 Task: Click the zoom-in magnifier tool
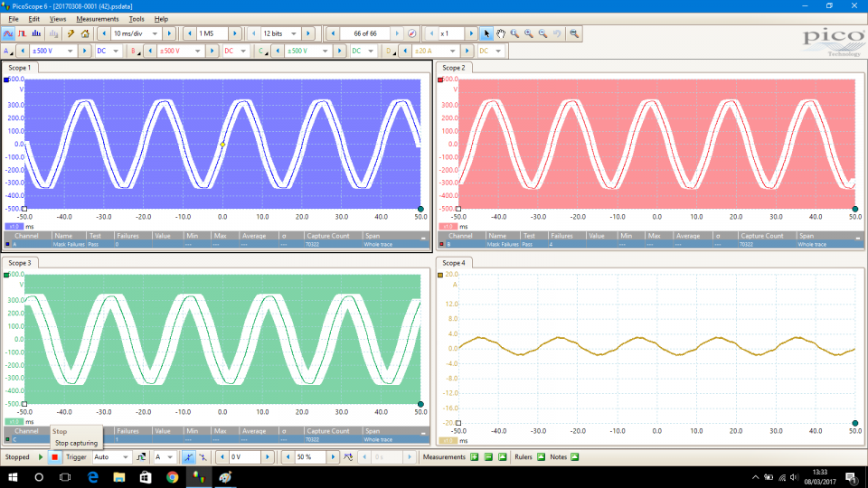pyautogui.click(x=528, y=33)
